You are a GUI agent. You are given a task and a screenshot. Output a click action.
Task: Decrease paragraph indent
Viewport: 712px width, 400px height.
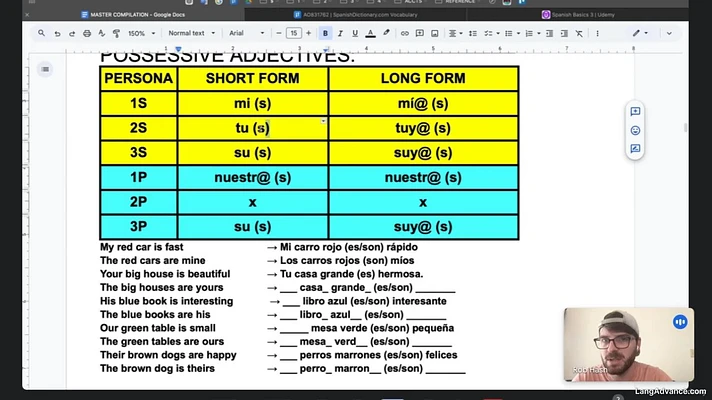click(x=549, y=33)
